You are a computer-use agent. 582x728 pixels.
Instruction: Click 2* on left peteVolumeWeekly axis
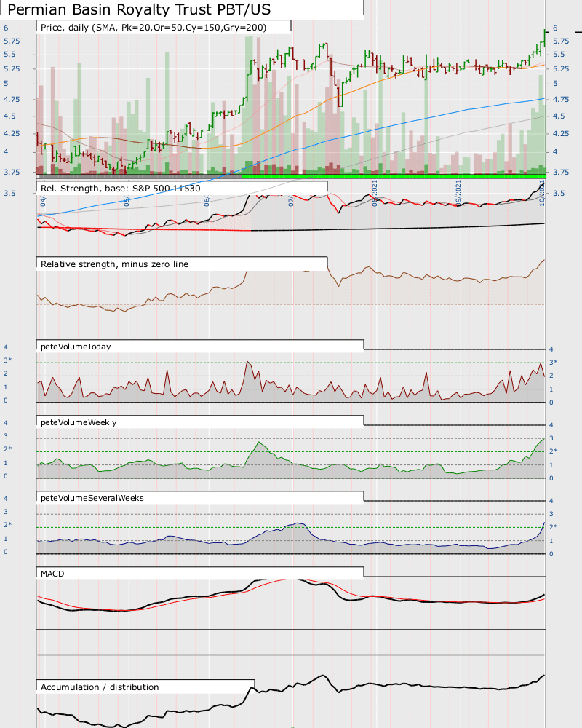tap(8, 448)
